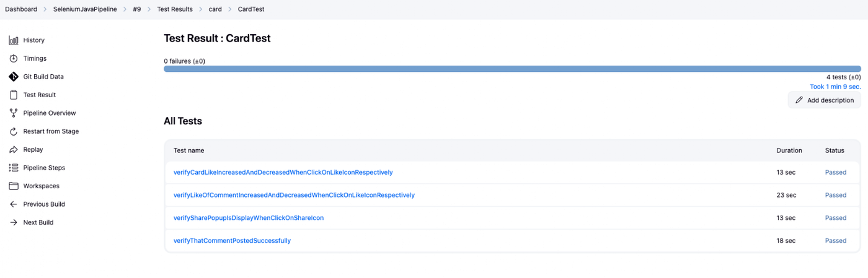Image resolution: width=868 pixels, height=278 pixels.
Task: Click the Status column header
Action: point(835,150)
